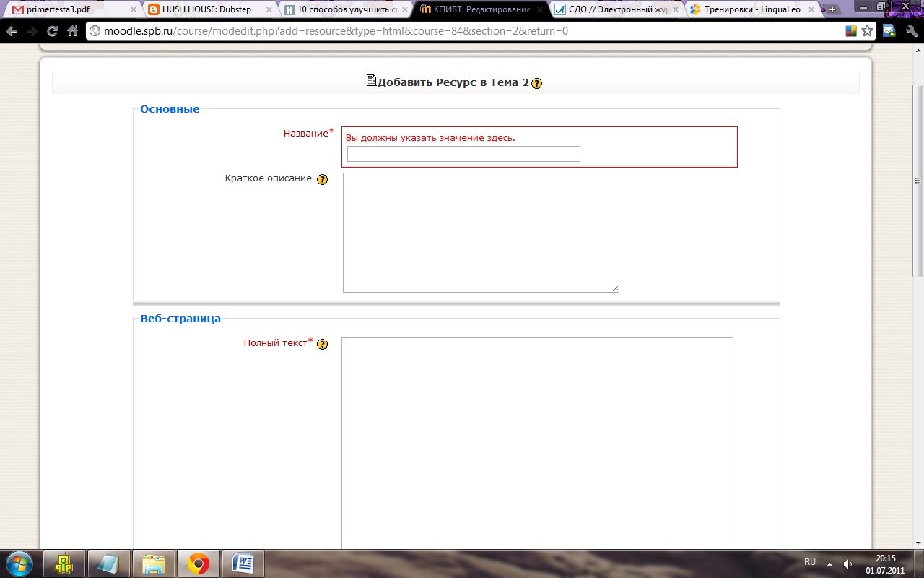Click the browser forward arrow
Screen dimensions: 924x578
[32, 31]
